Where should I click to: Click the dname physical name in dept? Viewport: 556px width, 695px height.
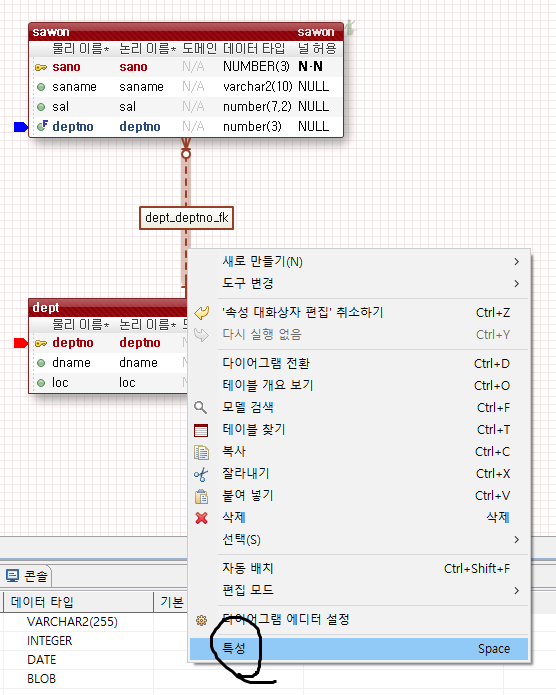coord(71,363)
